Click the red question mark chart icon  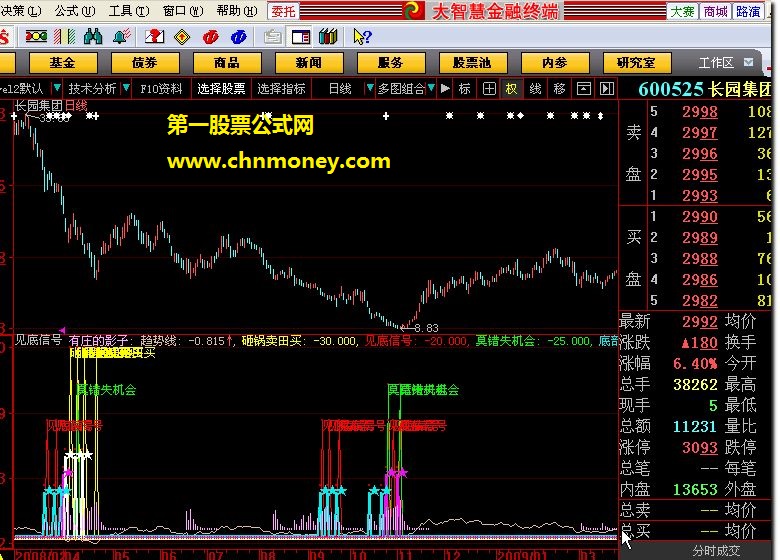click(x=154, y=36)
